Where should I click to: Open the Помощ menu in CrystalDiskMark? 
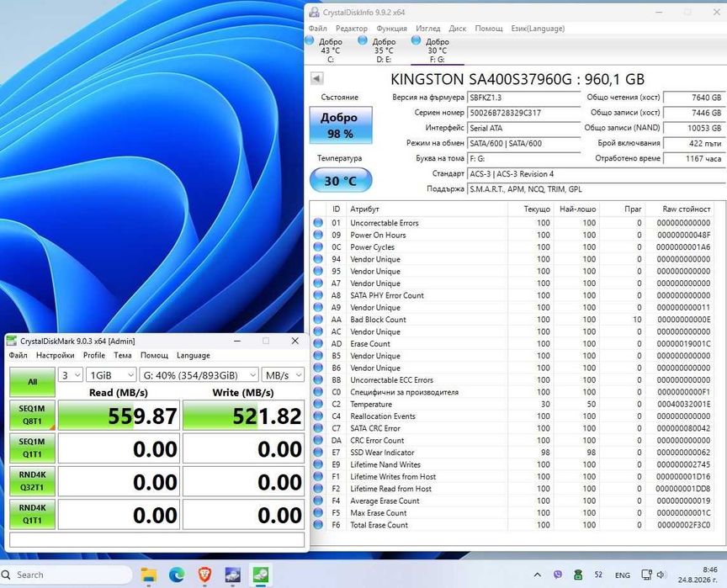coord(154,355)
